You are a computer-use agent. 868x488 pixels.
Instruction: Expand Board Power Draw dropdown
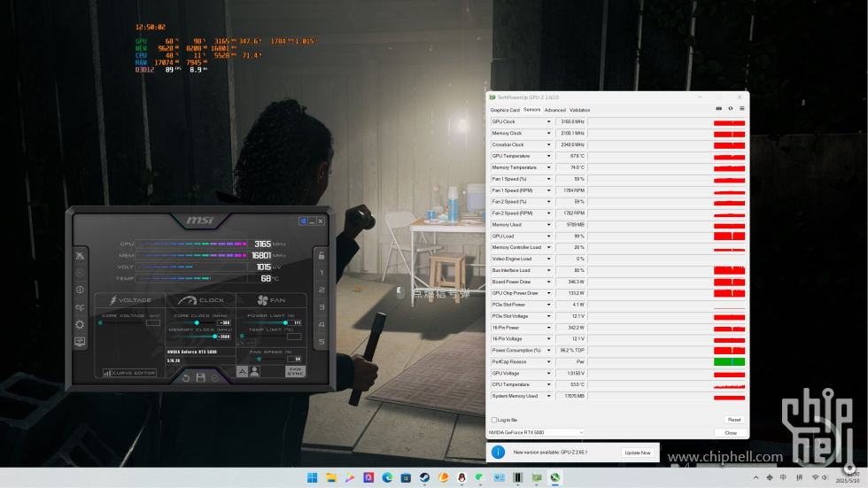tap(548, 283)
